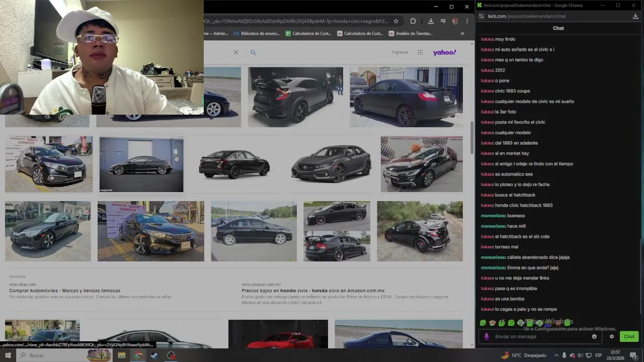The width and height of the screenshot is (644, 362).
Task: Click the Yahoo results page scrollbar
Action: pos(472,138)
